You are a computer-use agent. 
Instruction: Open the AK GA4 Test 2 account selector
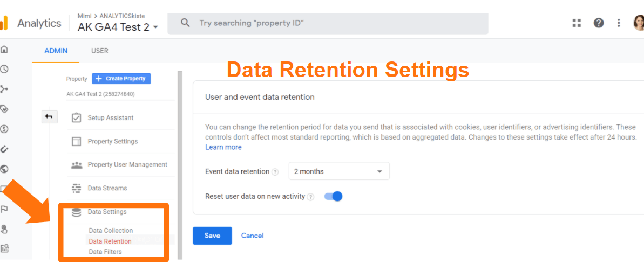[118, 27]
